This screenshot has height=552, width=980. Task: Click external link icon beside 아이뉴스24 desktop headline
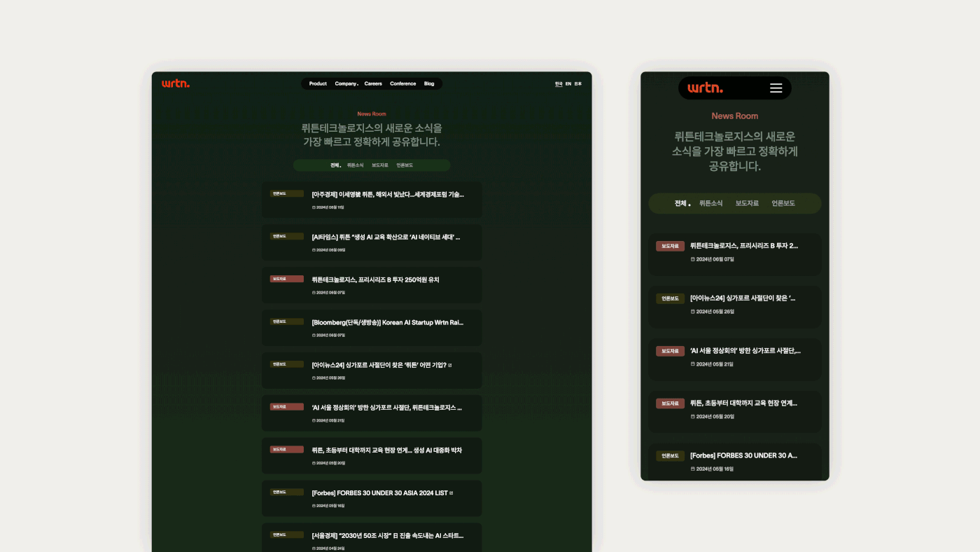pos(450,365)
